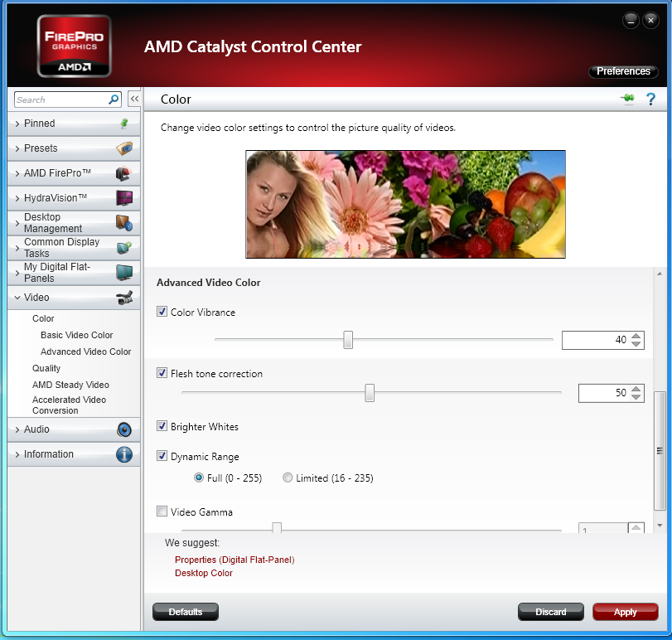
Task: Click the FirePro Graphics AMD logo
Action: point(74,46)
